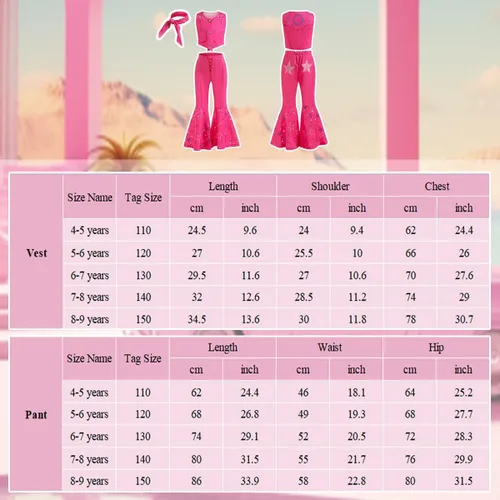Click the 'Pant' table label
Screen dimensions: 500x500
tap(36, 415)
